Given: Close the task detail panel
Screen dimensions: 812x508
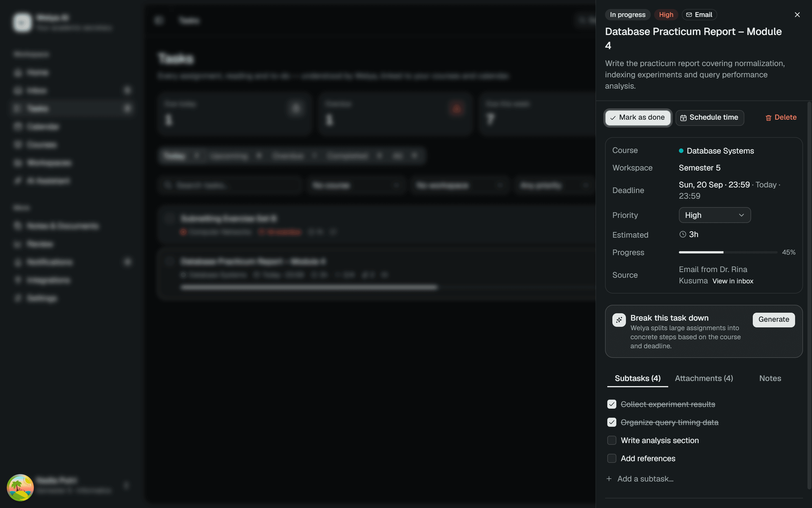Looking at the screenshot, I should (x=797, y=15).
